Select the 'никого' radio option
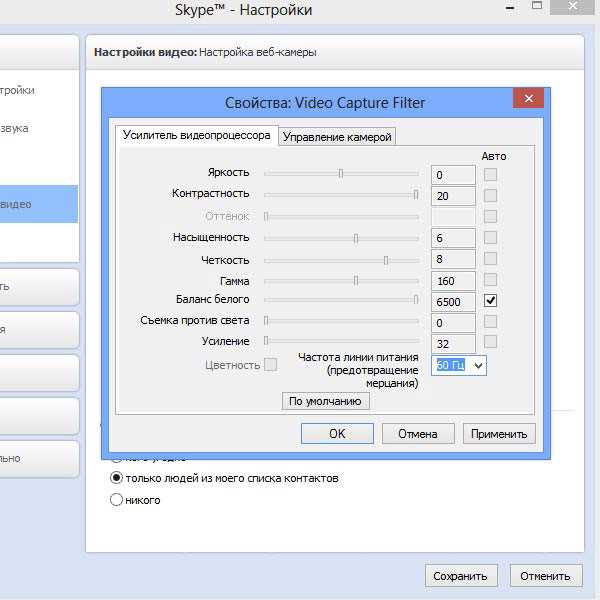Viewport: 600px width, 600px height. coord(116,500)
